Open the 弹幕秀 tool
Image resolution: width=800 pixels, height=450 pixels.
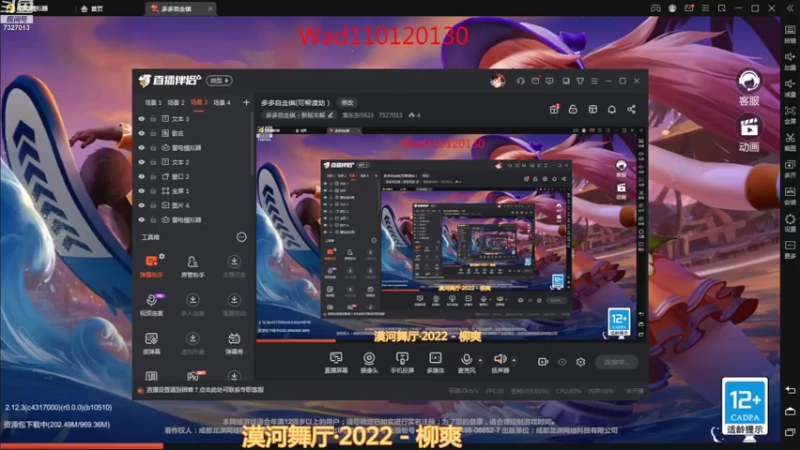pyautogui.click(x=234, y=343)
